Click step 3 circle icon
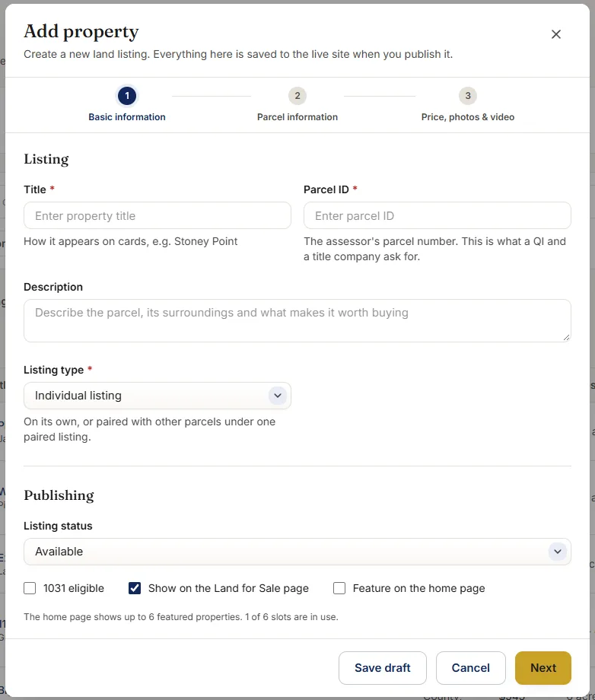The width and height of the screenshot is (595, 700). click(x=468, y=96)
